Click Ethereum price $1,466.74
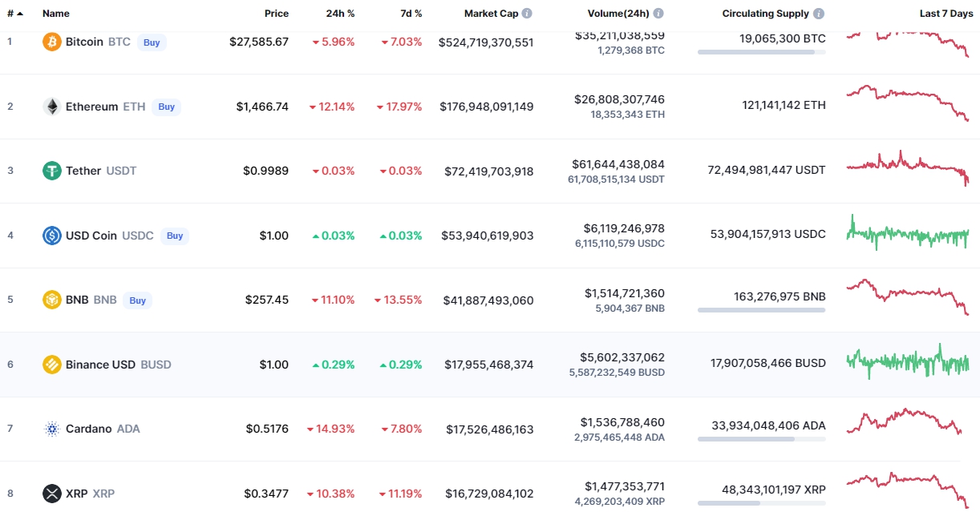 [262, 107]
